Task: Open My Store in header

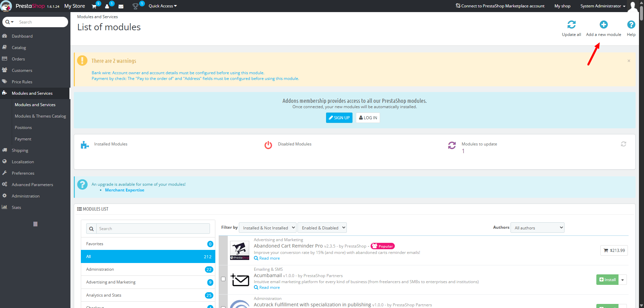Action: point(74,6)
